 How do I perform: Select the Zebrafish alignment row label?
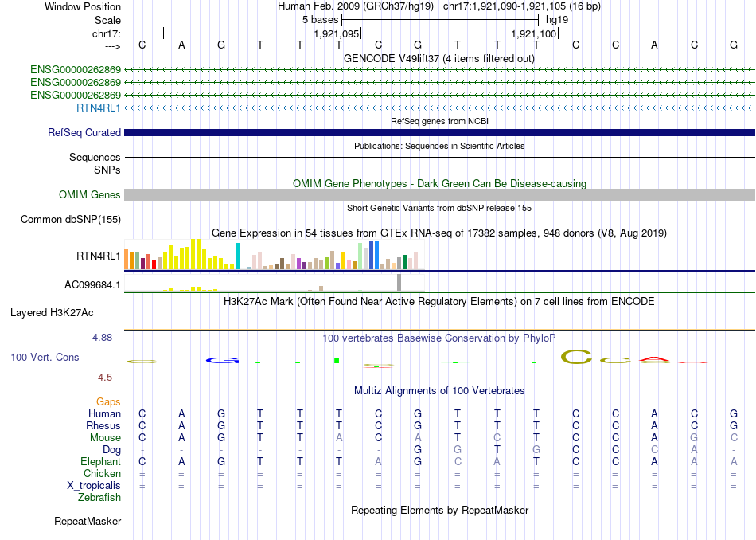point(99,498)
